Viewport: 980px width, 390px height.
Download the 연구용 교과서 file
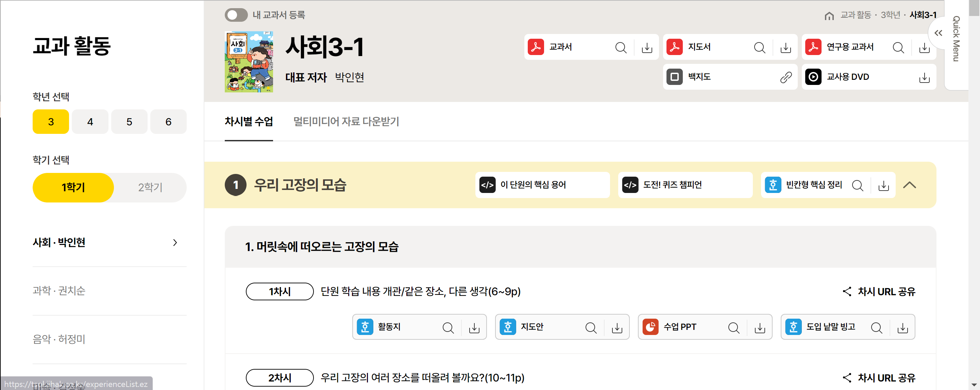pos(925,48)
